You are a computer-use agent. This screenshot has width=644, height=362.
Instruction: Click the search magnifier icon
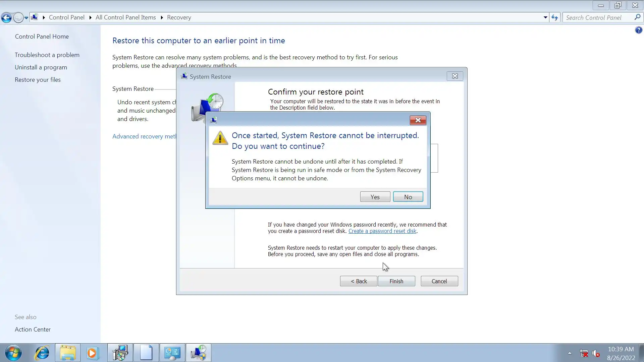637,17
